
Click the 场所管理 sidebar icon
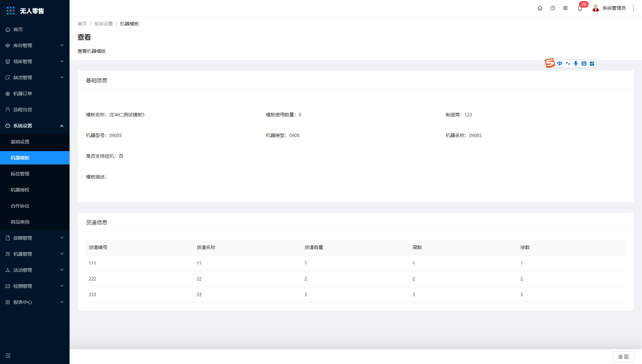pyautogui.click(x=8, y=62)
